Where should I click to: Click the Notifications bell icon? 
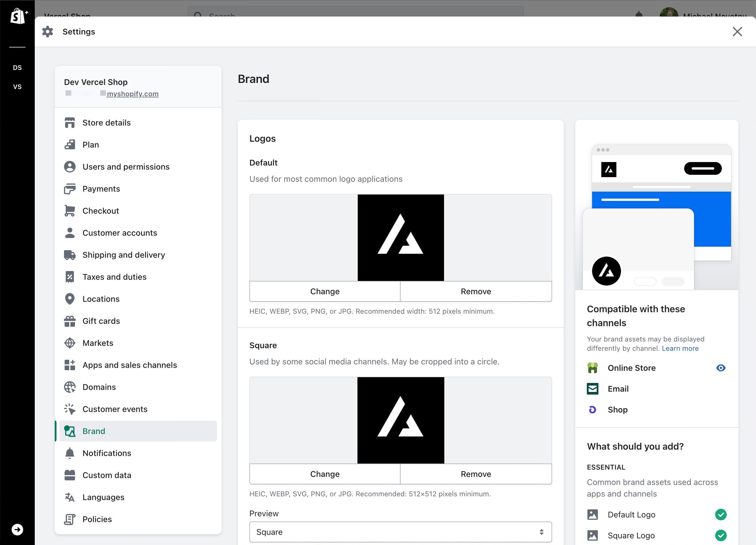(70, 453)
